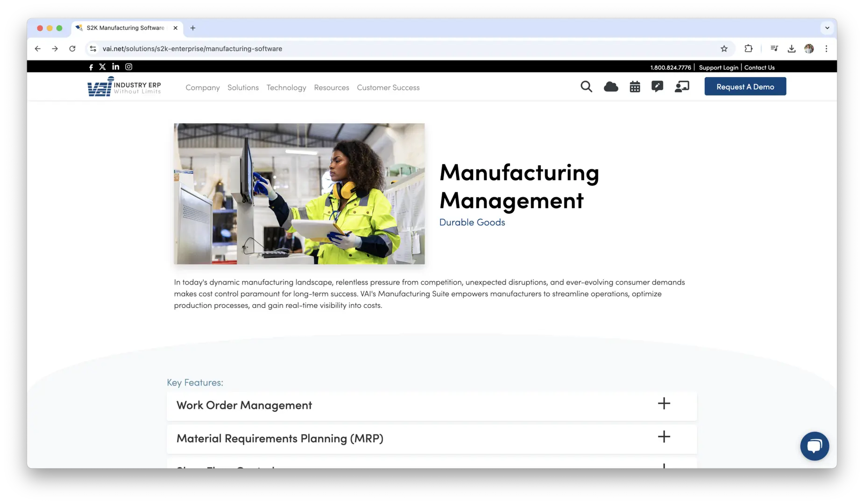Close the S2K Manufacturing Software tab
Viewport: 864px width, 504px height.
[175, 28]
